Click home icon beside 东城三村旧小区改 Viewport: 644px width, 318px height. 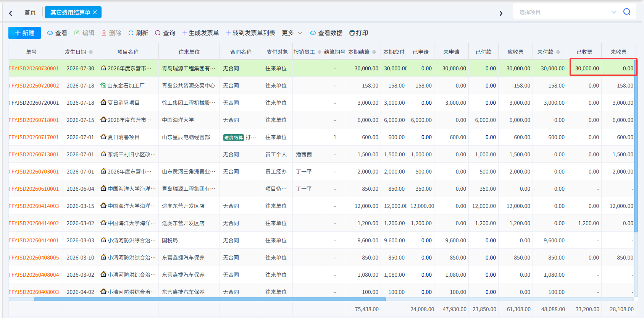coord(103,154)
